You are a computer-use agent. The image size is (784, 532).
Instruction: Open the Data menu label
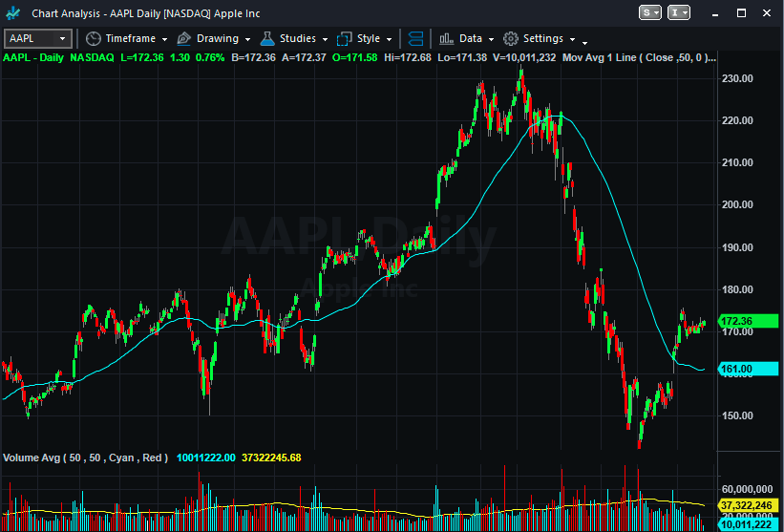[x=471, y=38]
